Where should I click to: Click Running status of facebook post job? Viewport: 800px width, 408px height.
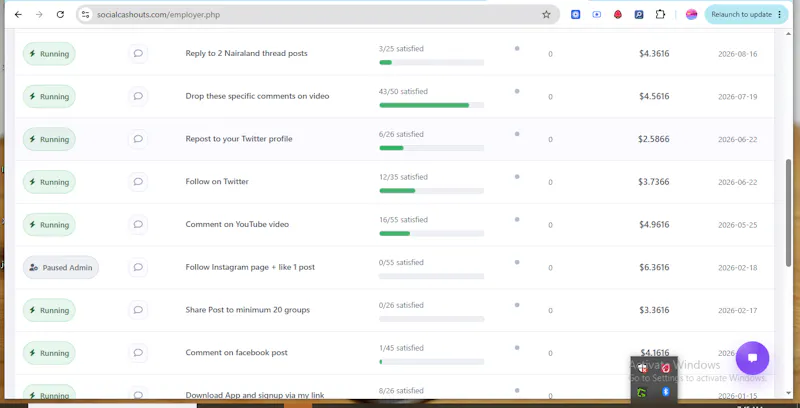[x=49, y=353]
